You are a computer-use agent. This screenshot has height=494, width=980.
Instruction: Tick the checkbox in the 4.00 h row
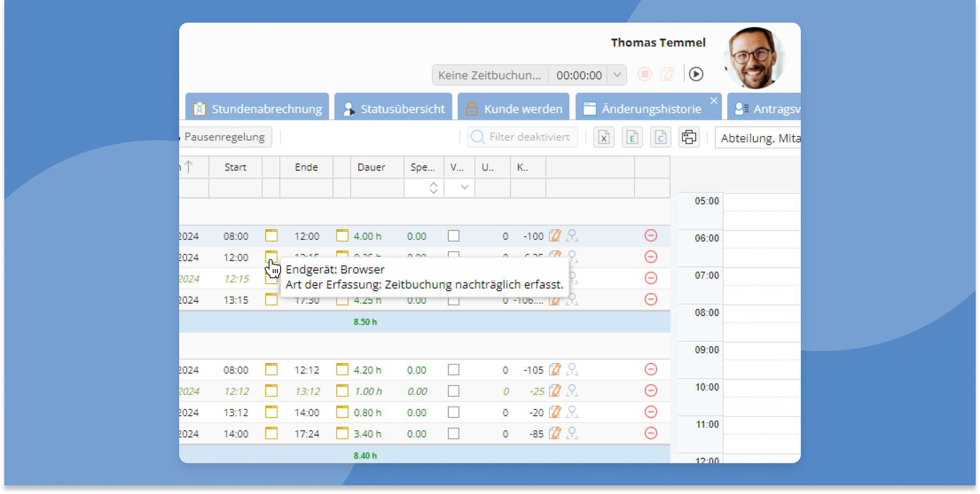[454, 236]
